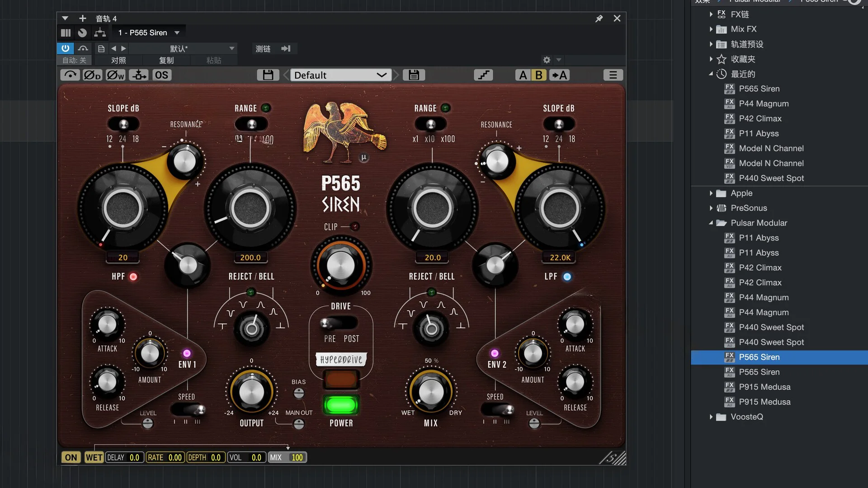Viewport: 868px width, 488px height.
Task: Select P915 Medusa in Pulsar Modular list
Action: 764,387
